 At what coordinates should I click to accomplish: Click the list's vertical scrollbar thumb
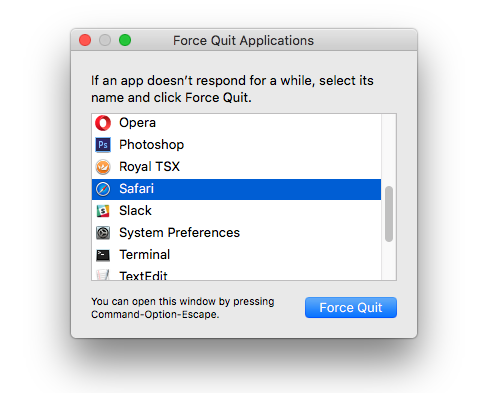389,214
